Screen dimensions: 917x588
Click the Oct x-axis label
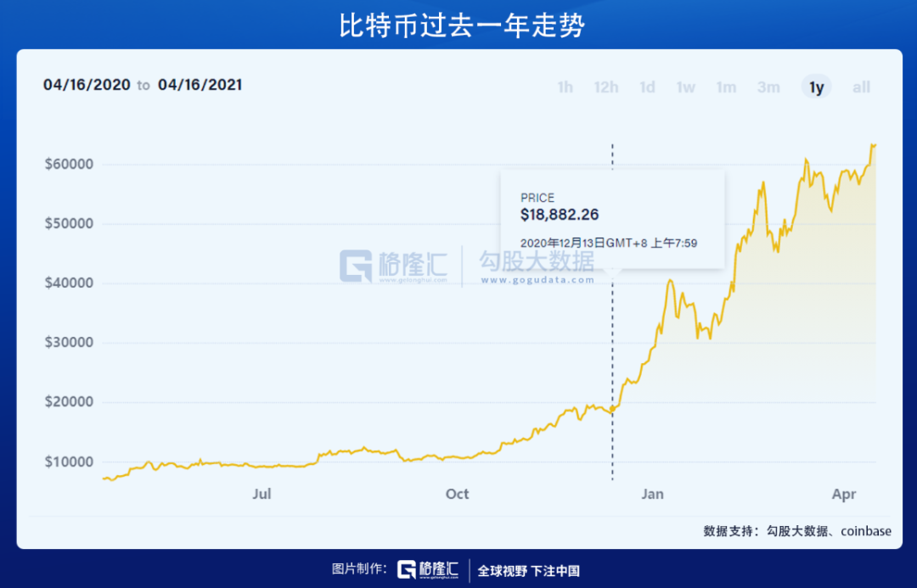point(457,494)
